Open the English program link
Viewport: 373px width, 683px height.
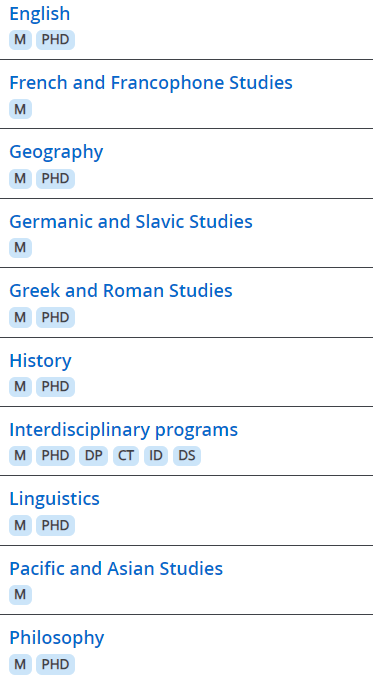click(40, 14)
